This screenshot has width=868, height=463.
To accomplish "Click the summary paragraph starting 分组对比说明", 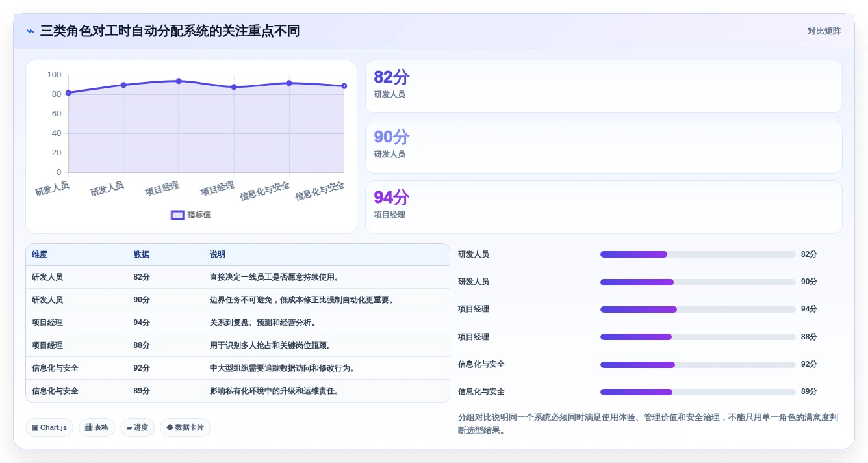I will (647, 424).
